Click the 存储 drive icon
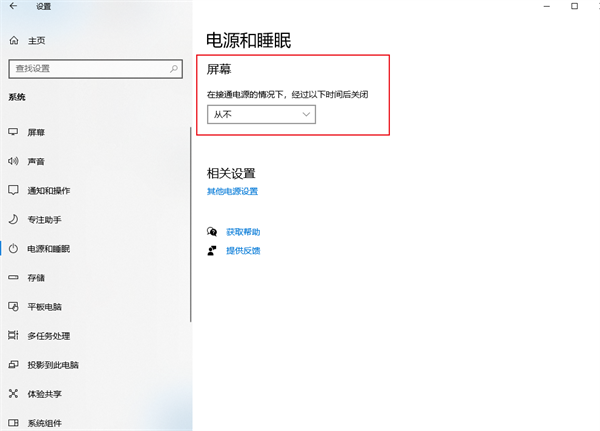The image size is (600, 431). click(13, 277)
